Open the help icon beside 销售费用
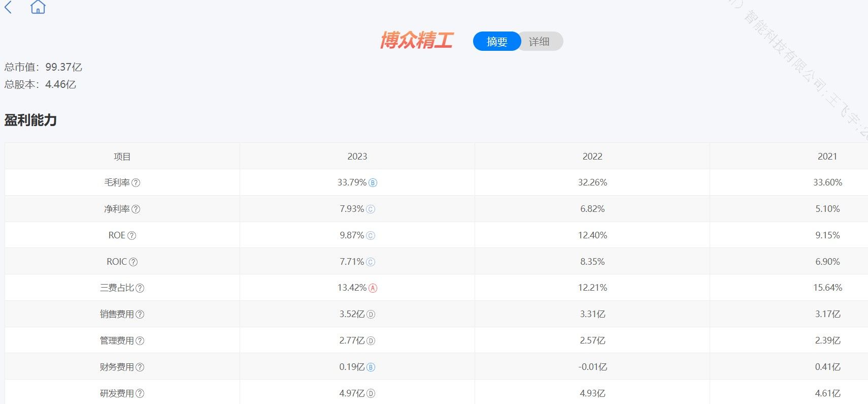Image resolution: width=868 pixels, height=404 pixels. (140, 315)
